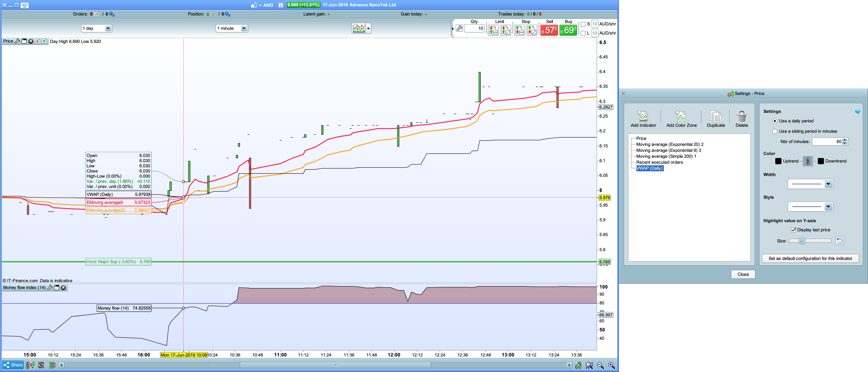The image size is (868, 372).
Task: Click the Duplicate indicator icon
Action: click(x=715, y=117)
